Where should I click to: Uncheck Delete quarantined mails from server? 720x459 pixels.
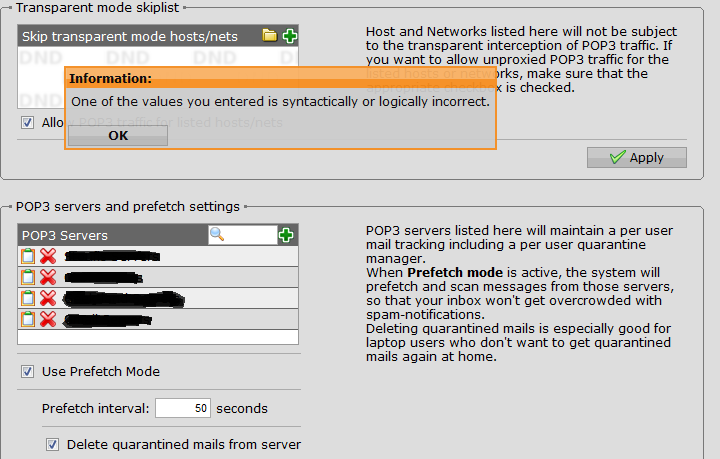pos(53,444)
